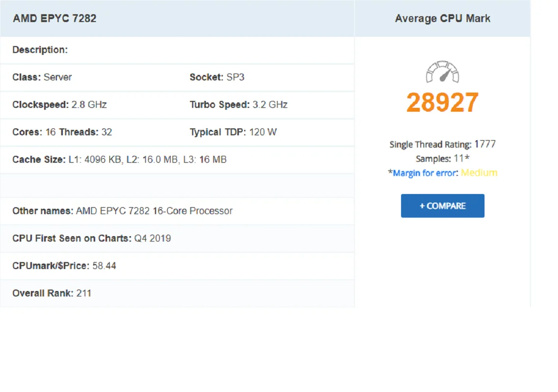Image resolution: width=558 pixels, height=392 pixels.
Task: Click the speedometer gauge icon
Action: pos(442,72)
